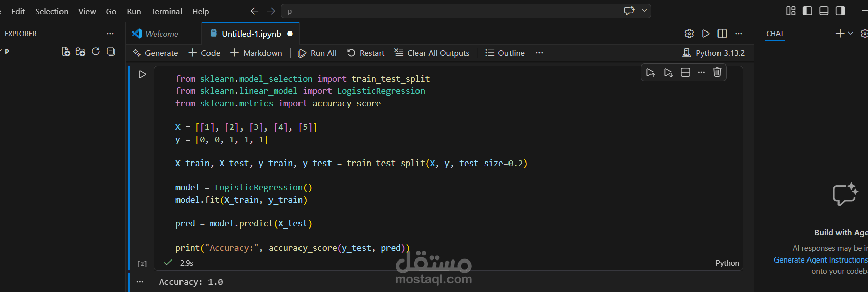Delete the cell with trash icon
Viewport: 868px width, 292px height.
pos(717,72)
